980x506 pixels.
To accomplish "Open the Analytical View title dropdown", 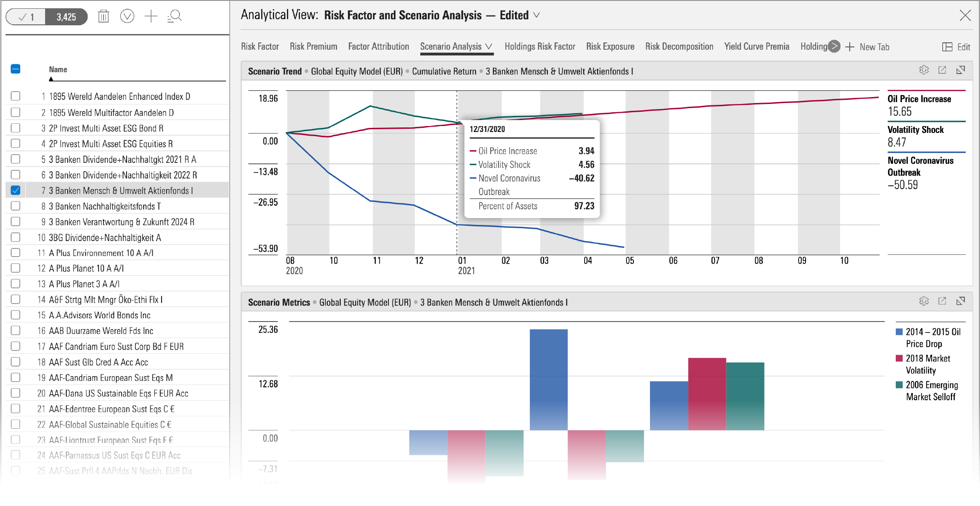I will point(537,15).
